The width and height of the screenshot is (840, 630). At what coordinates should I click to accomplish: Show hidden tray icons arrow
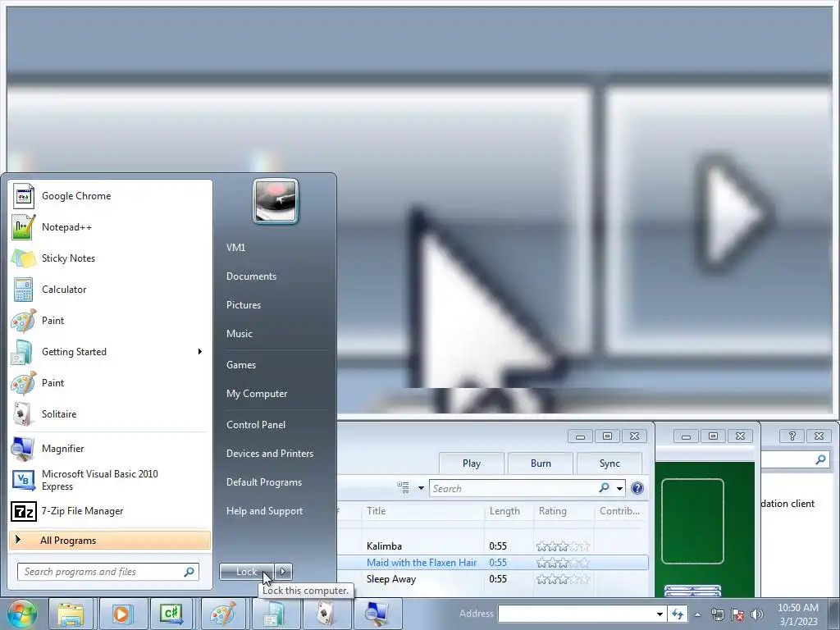[x=697, y=614]
